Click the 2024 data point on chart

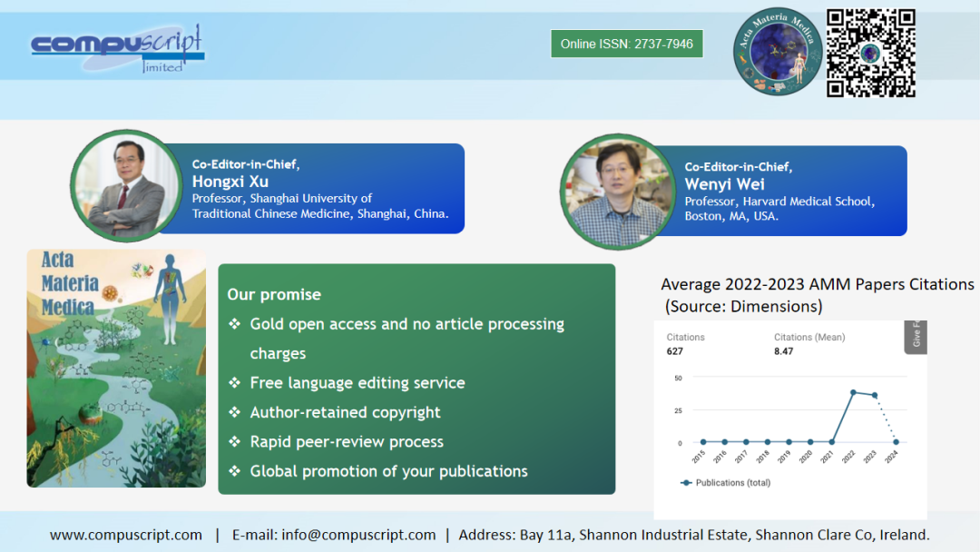pyautogui.click(x=896, y=442)
